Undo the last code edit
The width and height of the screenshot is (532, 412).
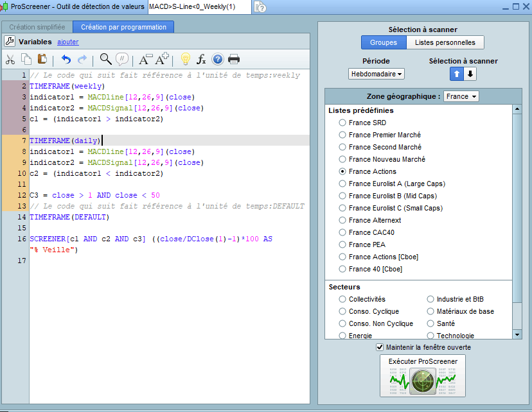(x=66, y=60)
